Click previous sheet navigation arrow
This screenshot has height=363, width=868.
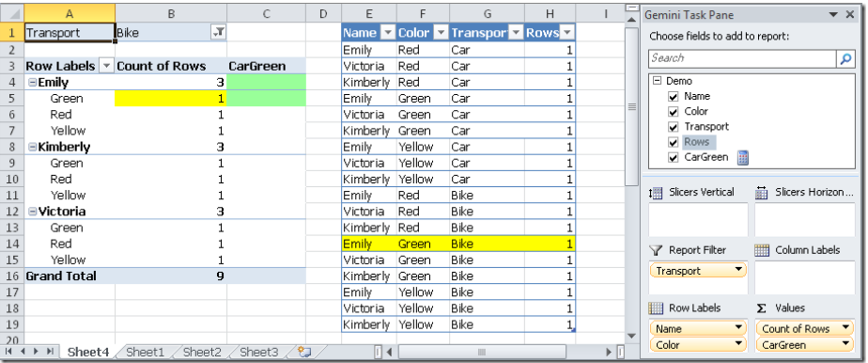coord(23,352)
